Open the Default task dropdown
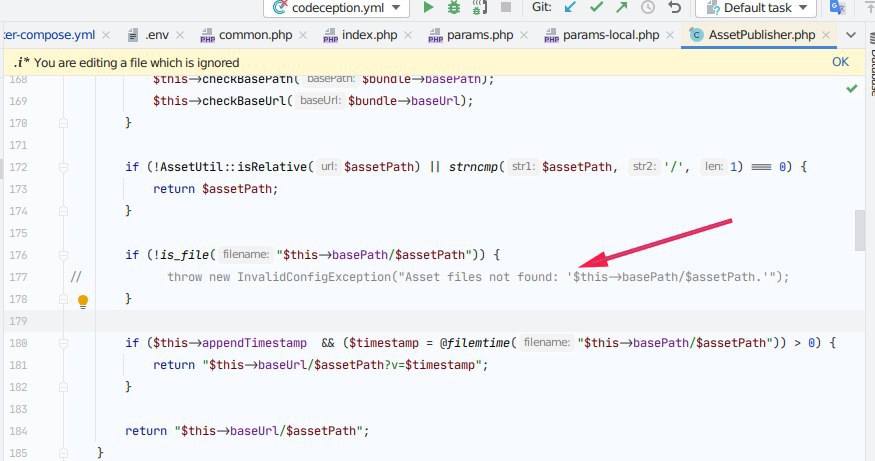Viewport: 875px width, 461px height. 756,8
